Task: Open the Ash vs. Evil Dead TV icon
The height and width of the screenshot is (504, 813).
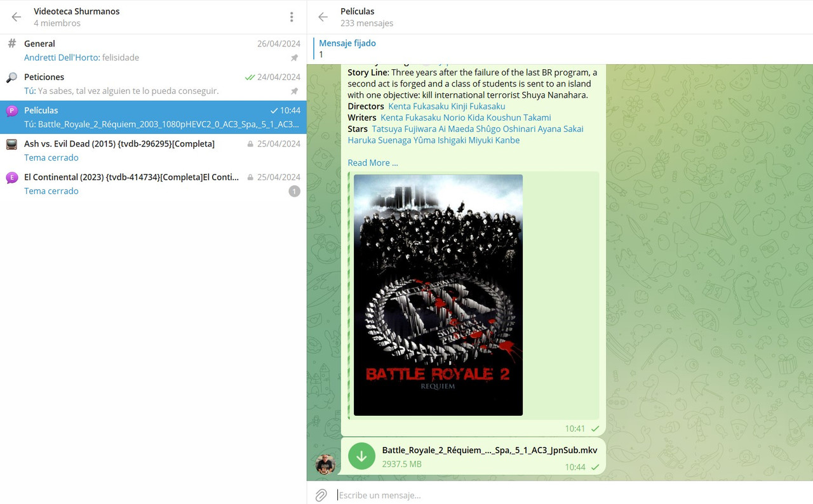Action: pyautogui.click(x=11, y=144)
